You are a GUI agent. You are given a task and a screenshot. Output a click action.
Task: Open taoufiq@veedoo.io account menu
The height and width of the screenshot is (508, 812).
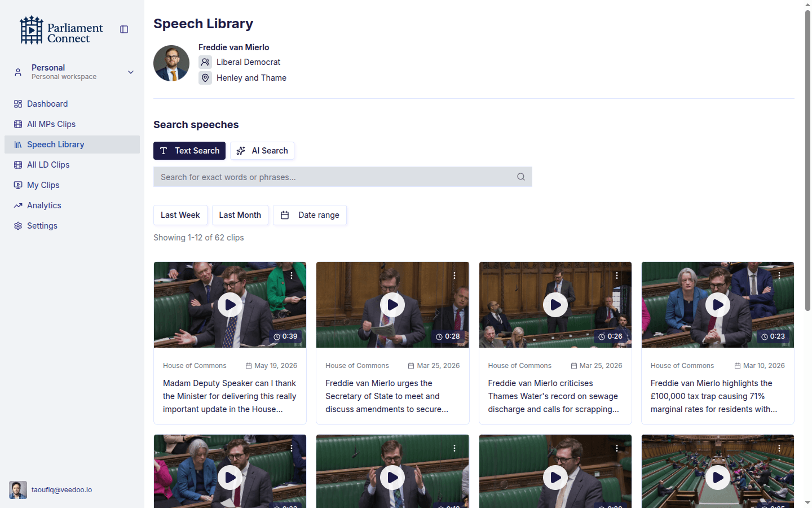[x=62, y=490]
